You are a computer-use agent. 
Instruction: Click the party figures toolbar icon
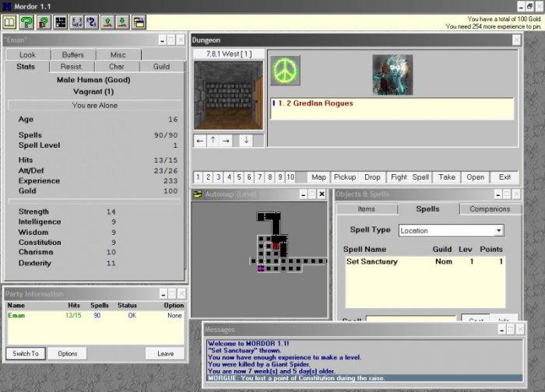pos(77,23)
